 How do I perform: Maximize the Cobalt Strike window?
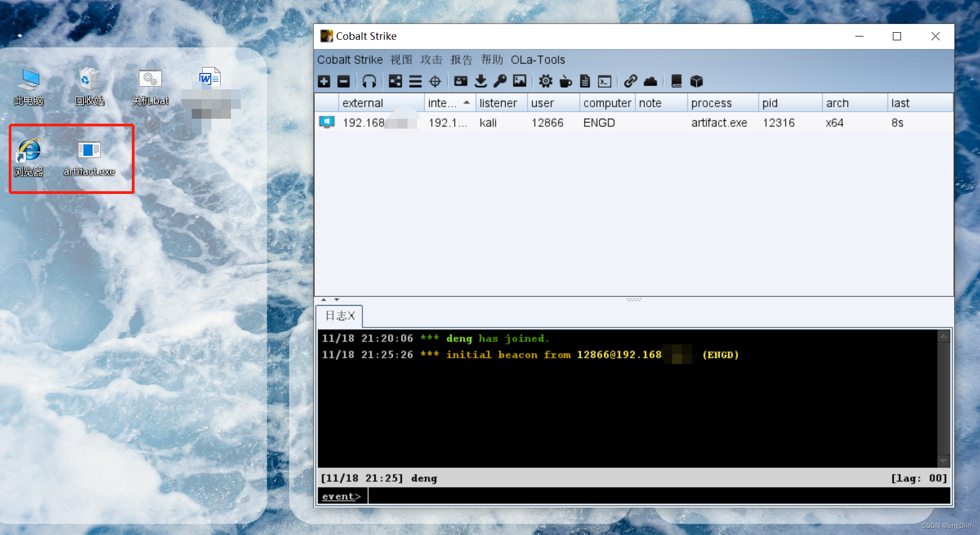click(897, 37)
